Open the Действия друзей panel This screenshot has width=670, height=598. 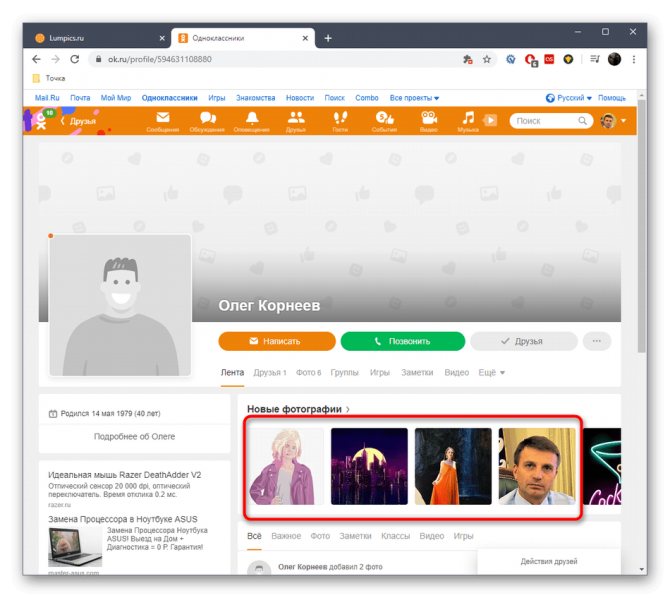[549, 562]
